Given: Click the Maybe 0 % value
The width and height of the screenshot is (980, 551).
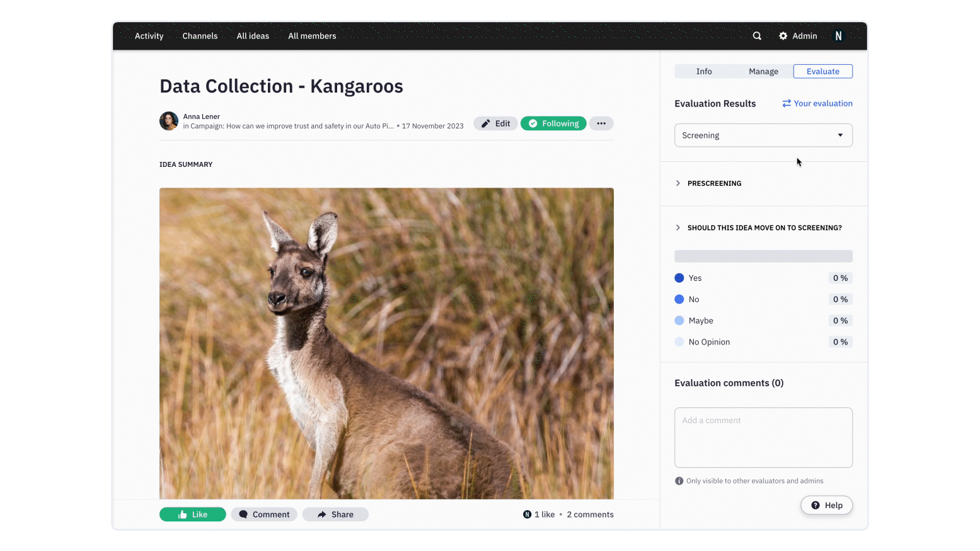Looking at the screenshot, I should tap(840, 321).
